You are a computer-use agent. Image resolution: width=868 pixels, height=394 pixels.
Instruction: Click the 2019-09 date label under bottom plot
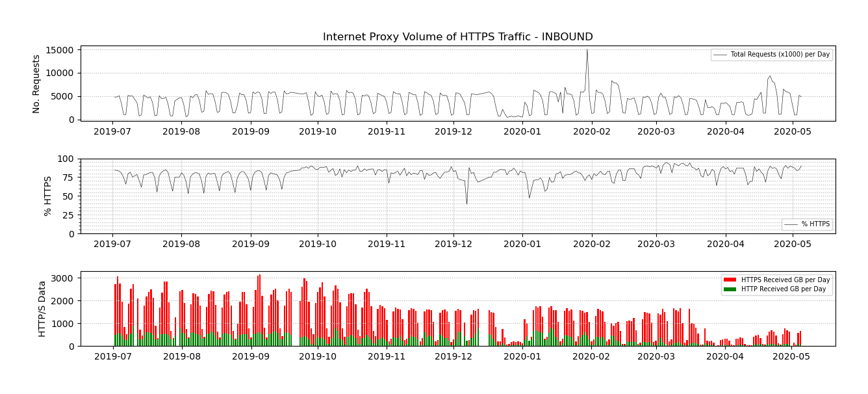pyautogui.click(x=251, y=357)
